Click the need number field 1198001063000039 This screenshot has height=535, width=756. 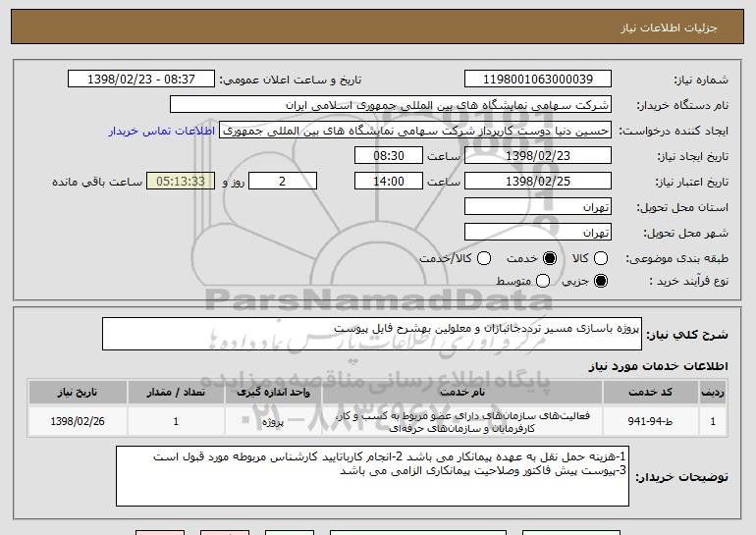538,79
